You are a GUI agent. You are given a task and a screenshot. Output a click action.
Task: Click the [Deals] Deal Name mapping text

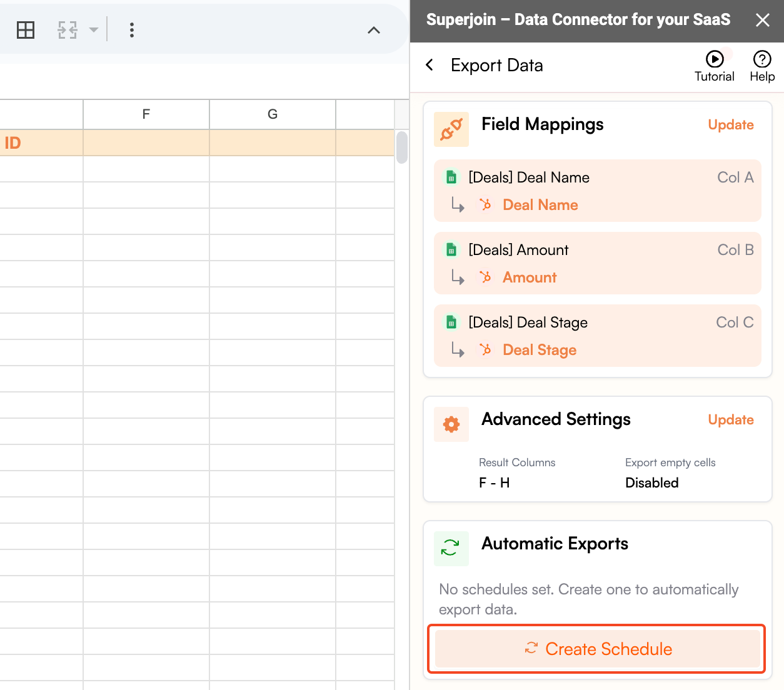pyautogui.click(x=529, y=177)
